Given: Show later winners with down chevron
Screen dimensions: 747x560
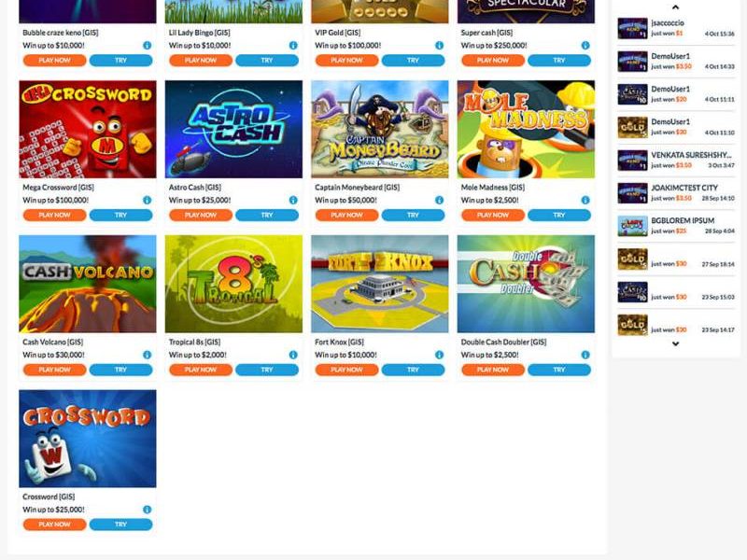Looking at the screenshot, I should (x=675, y=343).
